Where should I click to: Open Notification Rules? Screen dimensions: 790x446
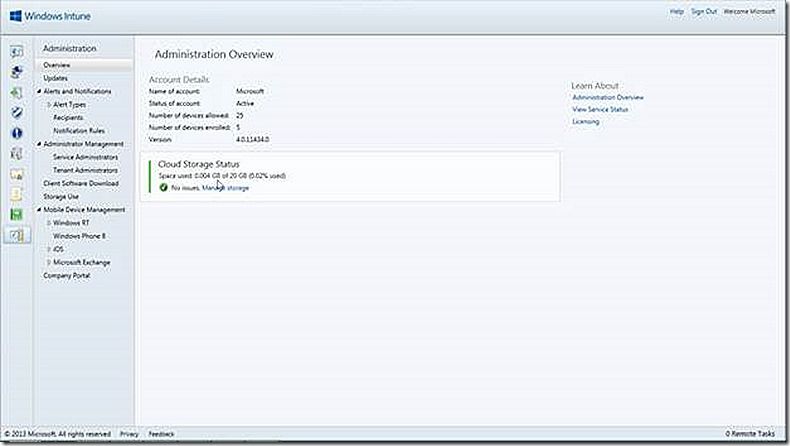pyautogui.click(x=79, y=131)
